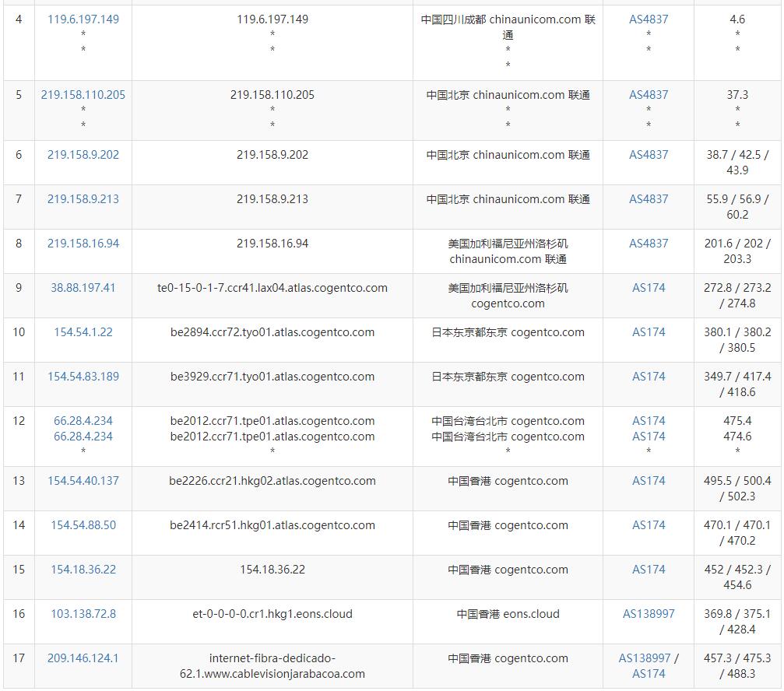The height and width of the screenshot is (691, 784).
Task: Open AS4837 link in hop 5 row
Action: click(x=649, y=95)
